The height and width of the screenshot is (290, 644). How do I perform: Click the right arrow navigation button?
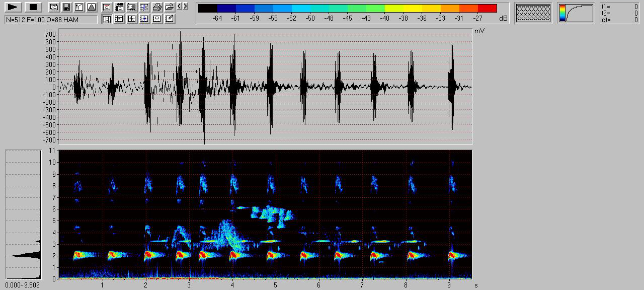click(186, 6)
